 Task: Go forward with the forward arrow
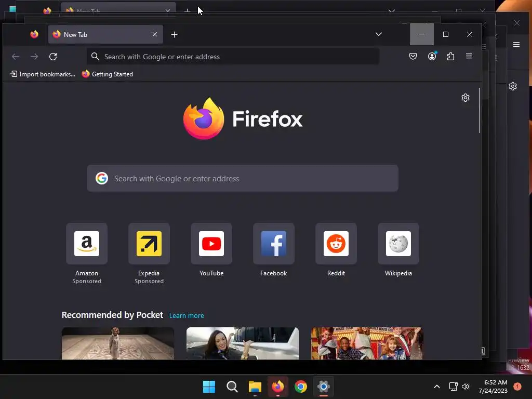34,56
